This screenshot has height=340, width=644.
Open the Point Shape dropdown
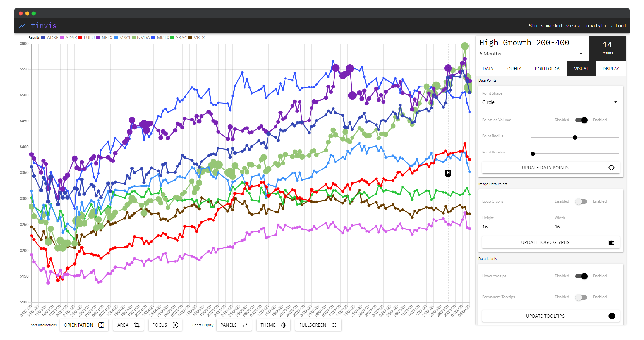(550, 102)
